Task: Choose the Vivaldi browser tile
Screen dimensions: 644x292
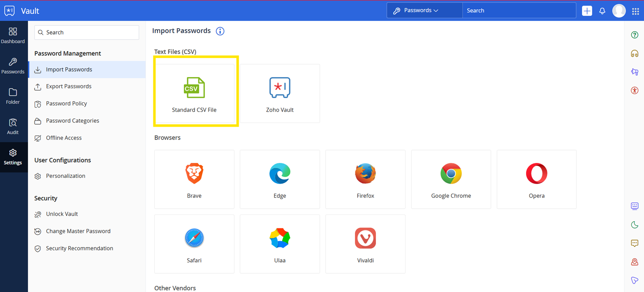Action: 366,244
